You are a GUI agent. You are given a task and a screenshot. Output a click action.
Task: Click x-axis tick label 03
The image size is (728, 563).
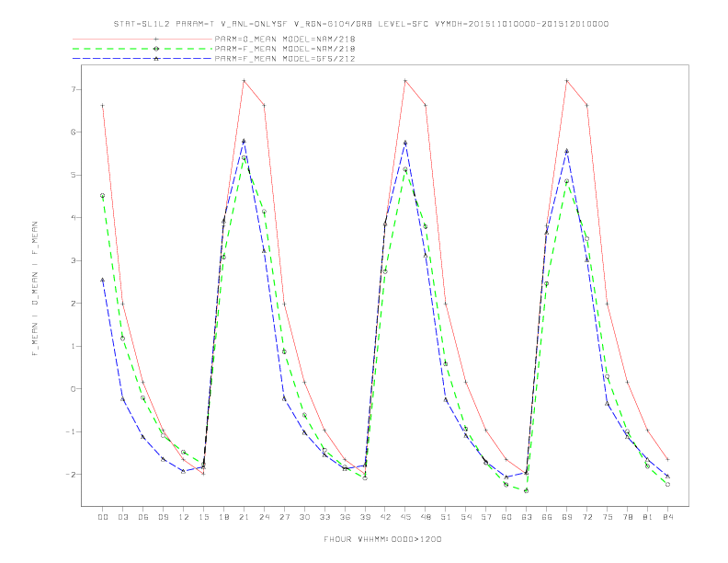[122, 517]
